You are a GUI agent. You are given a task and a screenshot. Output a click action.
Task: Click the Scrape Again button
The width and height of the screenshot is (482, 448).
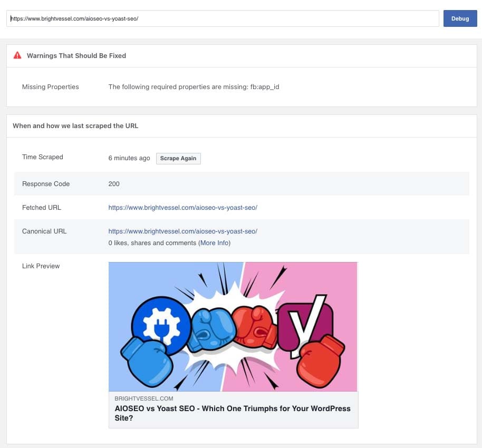coord(178,159)
